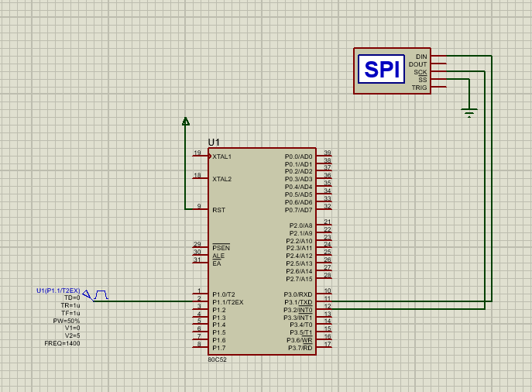Click the P0.7/AD7 pin label

click(299, 210)
